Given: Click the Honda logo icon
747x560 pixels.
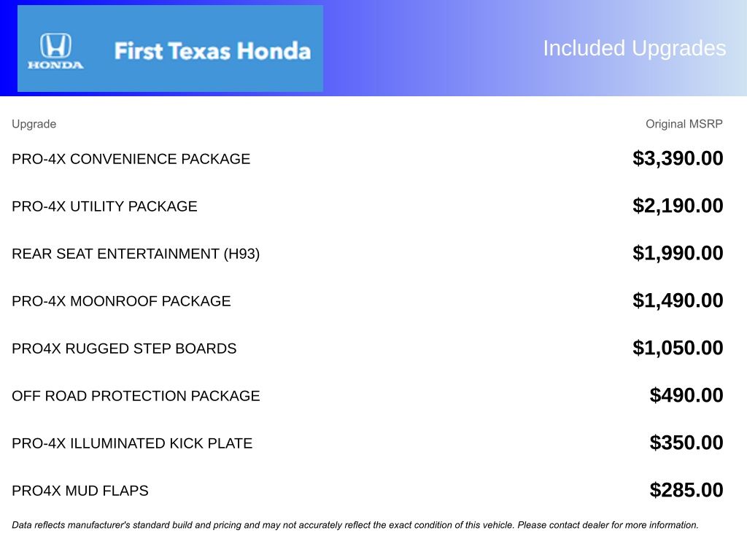Looking at the screenshot, I should [55, 50].
